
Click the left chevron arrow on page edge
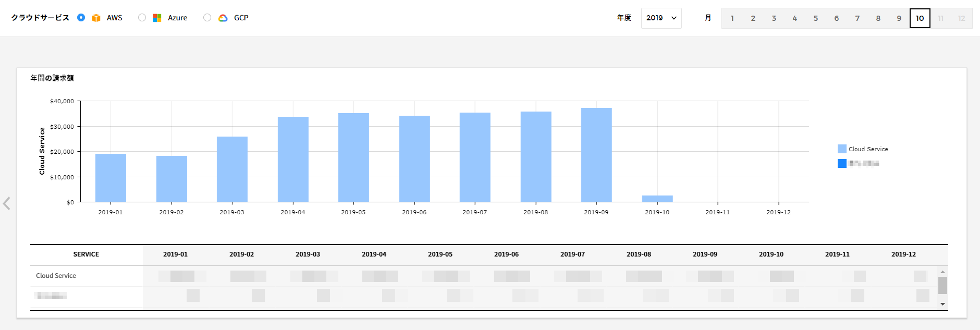pos(7,203)
